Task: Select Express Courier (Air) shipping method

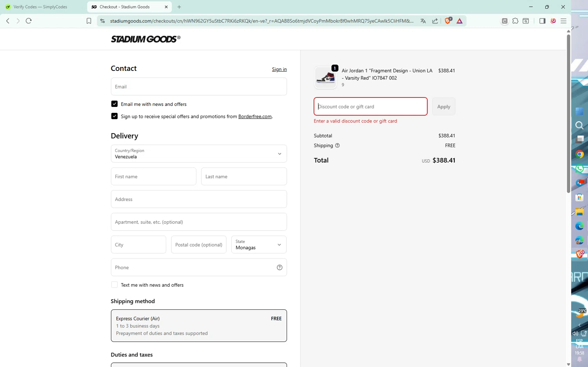Action: (x=199, y=326)
